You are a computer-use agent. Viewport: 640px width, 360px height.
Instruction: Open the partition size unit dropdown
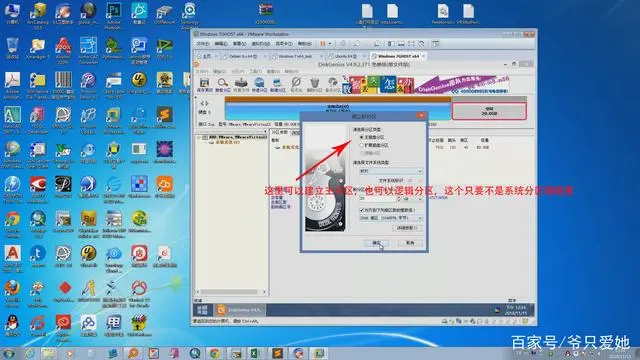pos(412,199)
